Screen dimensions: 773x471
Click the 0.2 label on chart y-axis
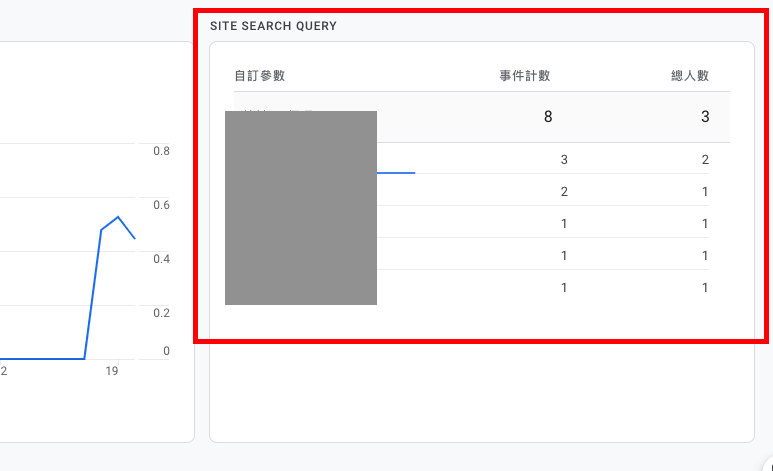[161, 313]
